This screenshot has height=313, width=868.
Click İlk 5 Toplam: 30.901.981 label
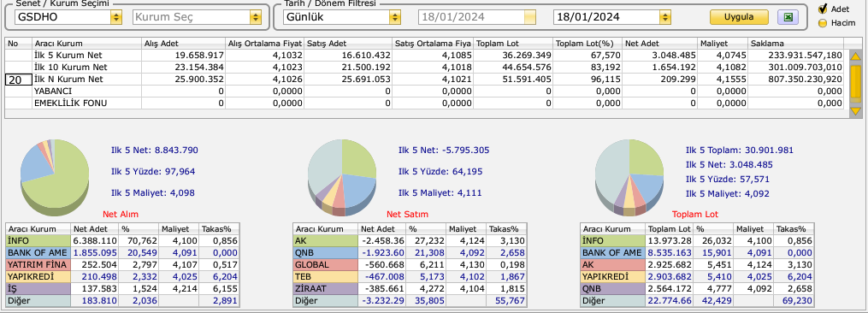click(x=740, y=151)
